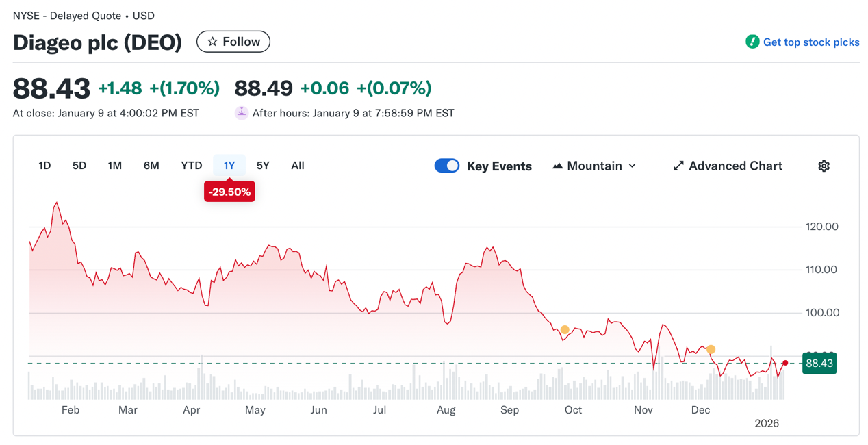The height and width of the screenshot is (445, 868).
Task: Click the green 88.43 current price label
Action: pos(819,364)
